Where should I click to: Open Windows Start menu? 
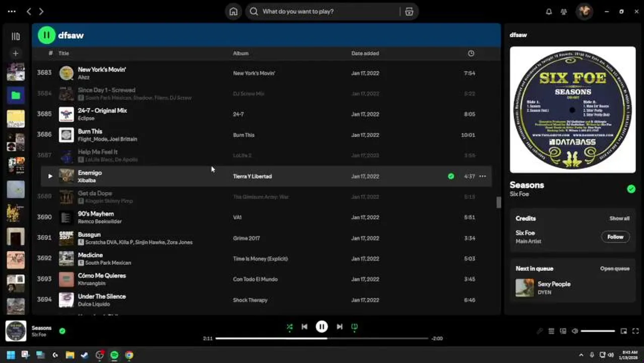click(x=11, y=355)
